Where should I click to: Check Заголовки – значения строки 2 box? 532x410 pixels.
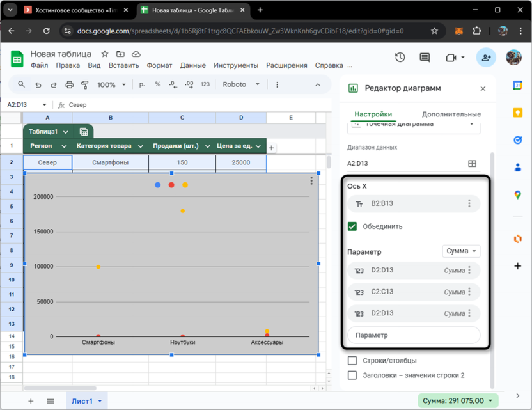click(352, 375)
